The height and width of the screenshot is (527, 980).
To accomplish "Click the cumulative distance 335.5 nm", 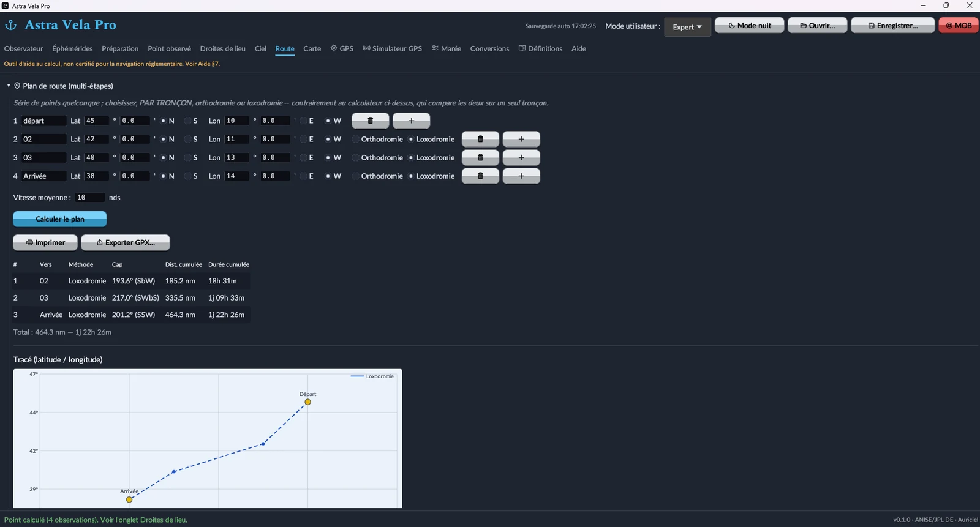I will pyautogui.click(x=180, y=298).
